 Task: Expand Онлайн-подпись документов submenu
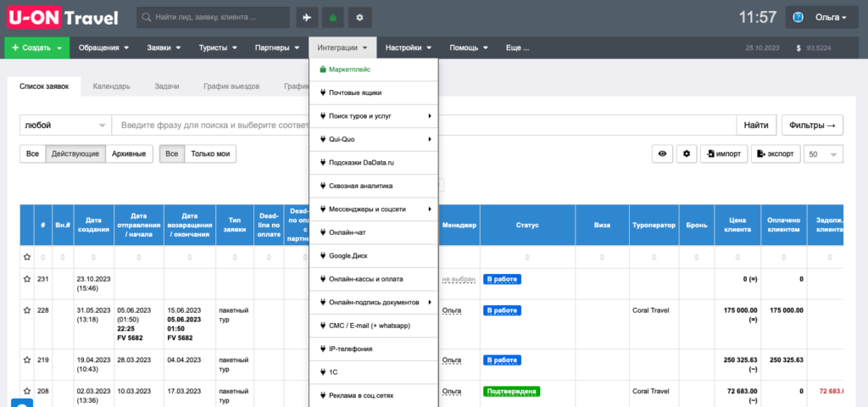[374, 303]
